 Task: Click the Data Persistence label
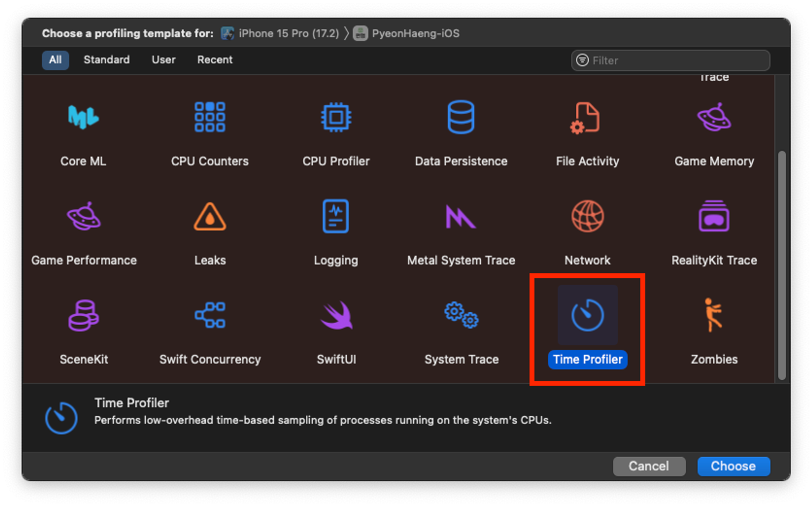[x=461, y=161]
